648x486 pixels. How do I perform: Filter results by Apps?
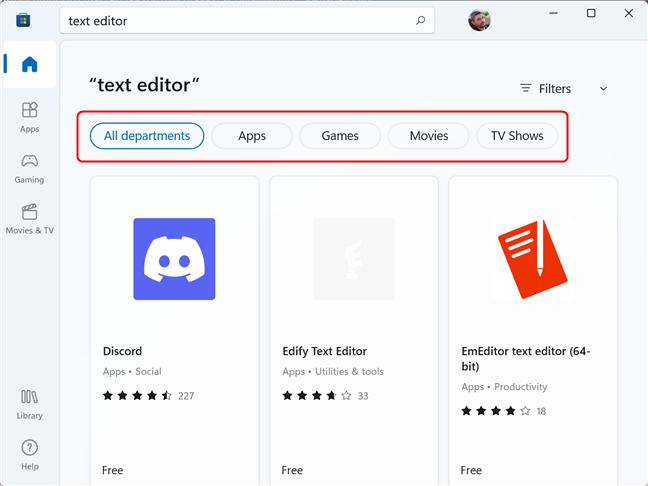coord(252,136)
